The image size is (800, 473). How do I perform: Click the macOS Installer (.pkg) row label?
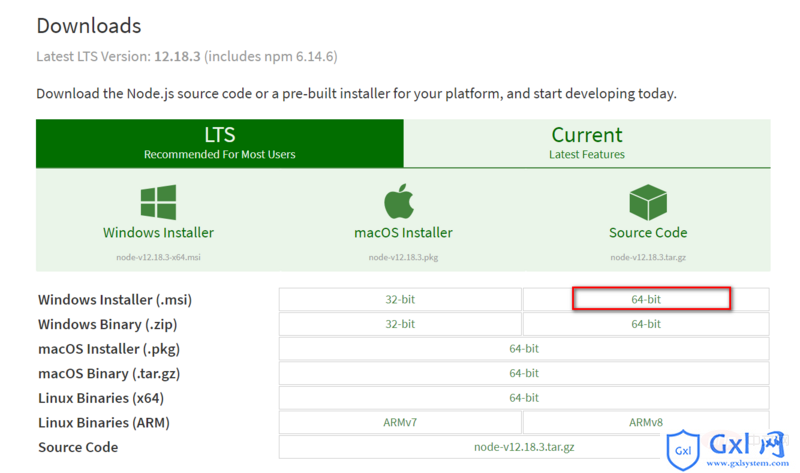[109, 349]
